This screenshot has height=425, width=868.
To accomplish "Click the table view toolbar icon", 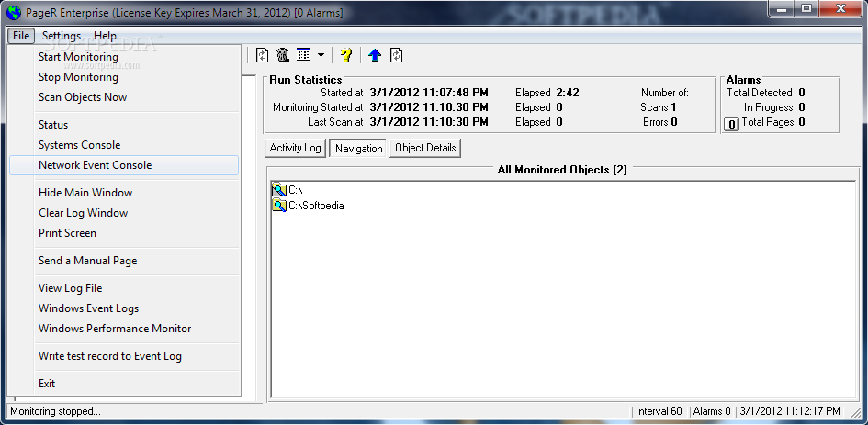I will tap(303, 55).
